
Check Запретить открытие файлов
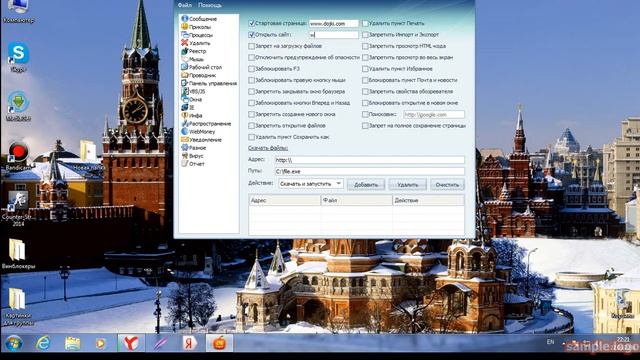click(251, 126)
